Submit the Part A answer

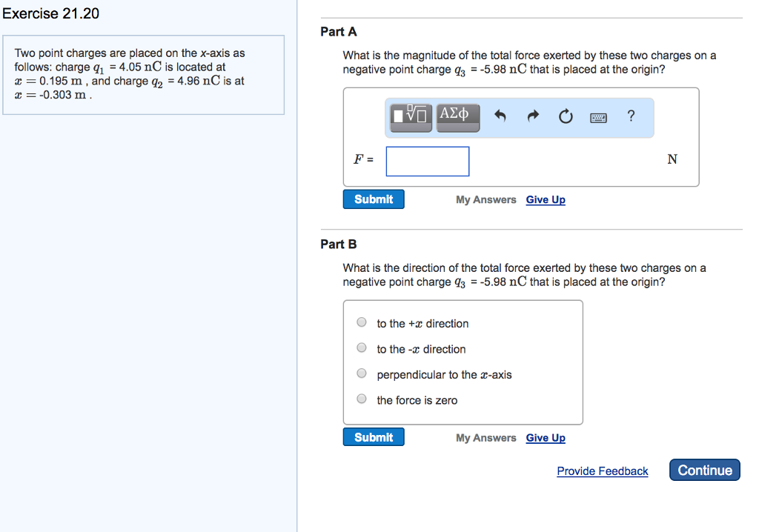[x=374, y=199]
